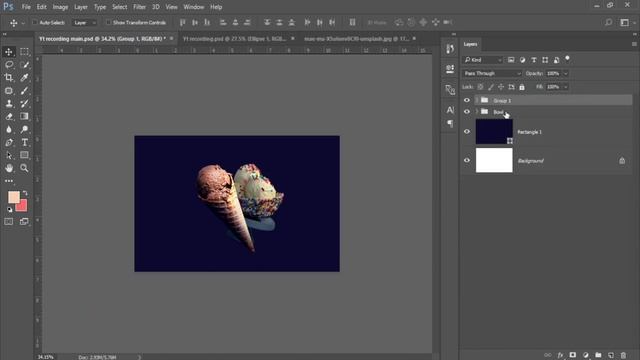Open the Paragraph panel icon

[450, 123]
